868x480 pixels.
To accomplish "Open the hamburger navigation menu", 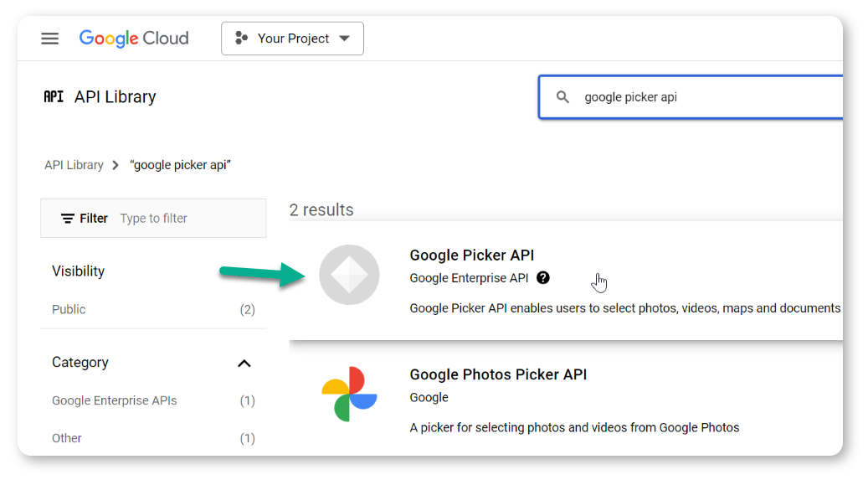I will [50, 39].
